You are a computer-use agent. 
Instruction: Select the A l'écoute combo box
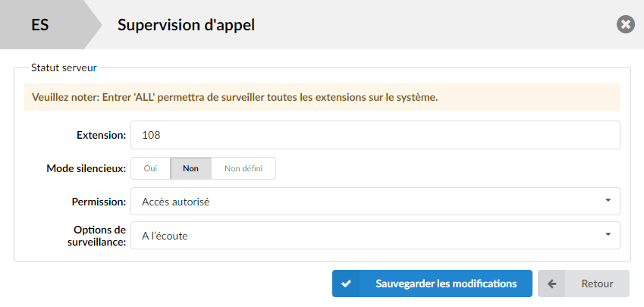click(x=375, y=236)
